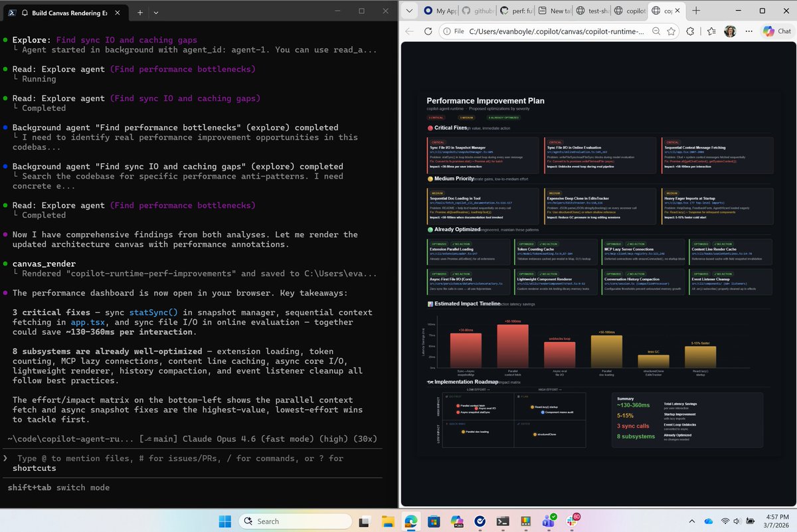Open the Copilot Chat button
Viewport: 797px width, 532px height.
coord(777,31)
